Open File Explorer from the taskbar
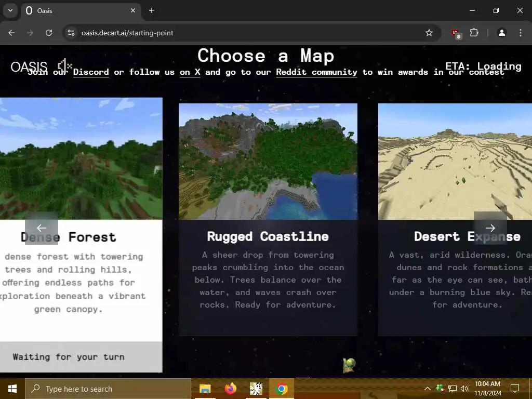Screen dimensions: 532x399 tap(205, 389)
